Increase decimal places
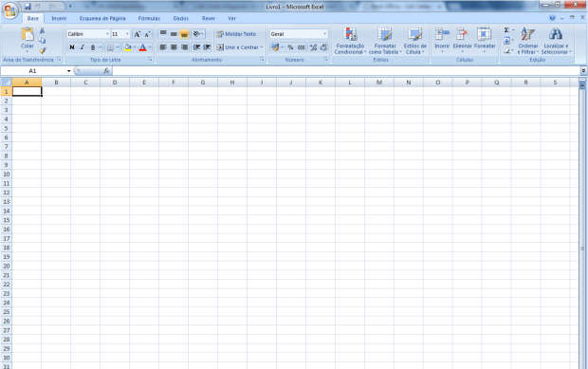 tap(313, 47)
